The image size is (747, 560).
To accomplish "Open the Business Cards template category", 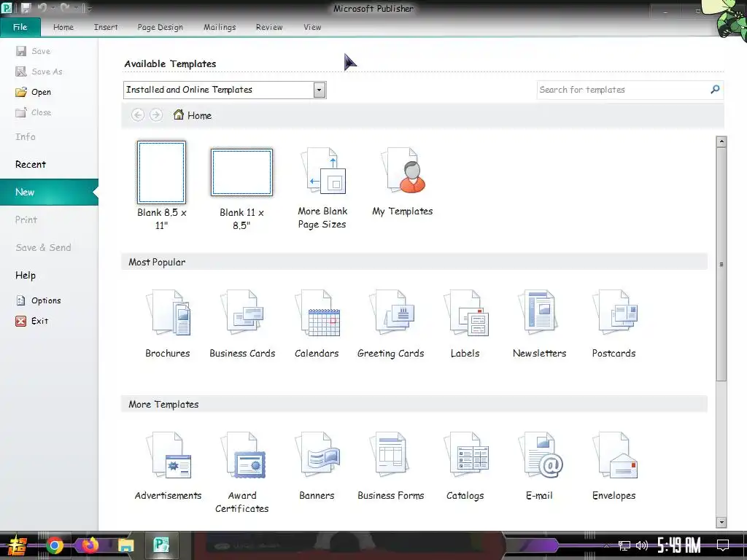I will pyautogui.click(x=242, y=324).
